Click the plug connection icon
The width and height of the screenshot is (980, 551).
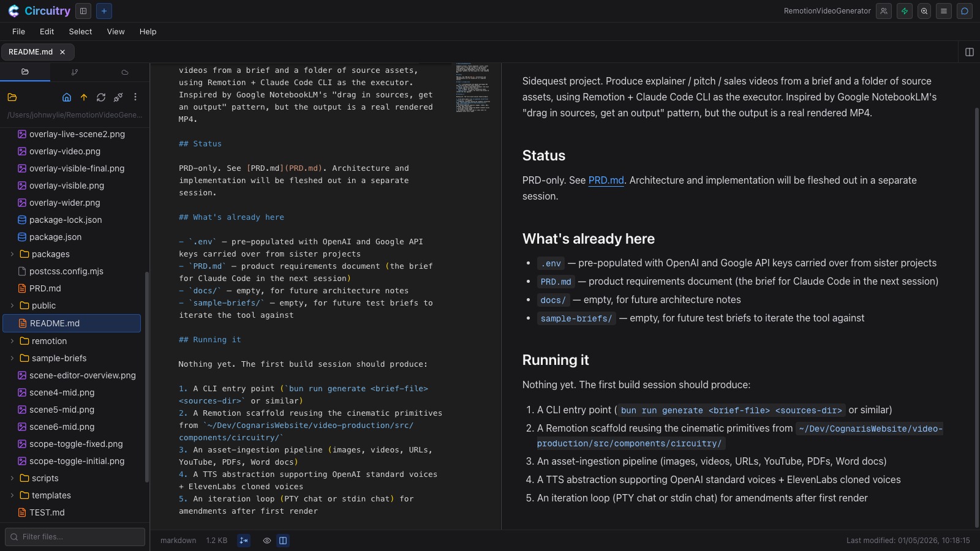[118, 97]
